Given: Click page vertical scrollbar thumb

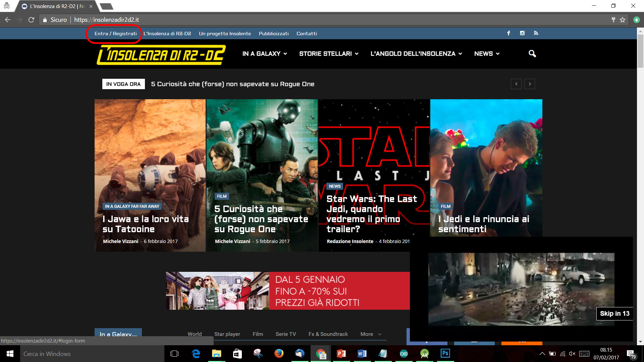Looking at the screenshot, I should pyautogui.click(x=640, y=51).
